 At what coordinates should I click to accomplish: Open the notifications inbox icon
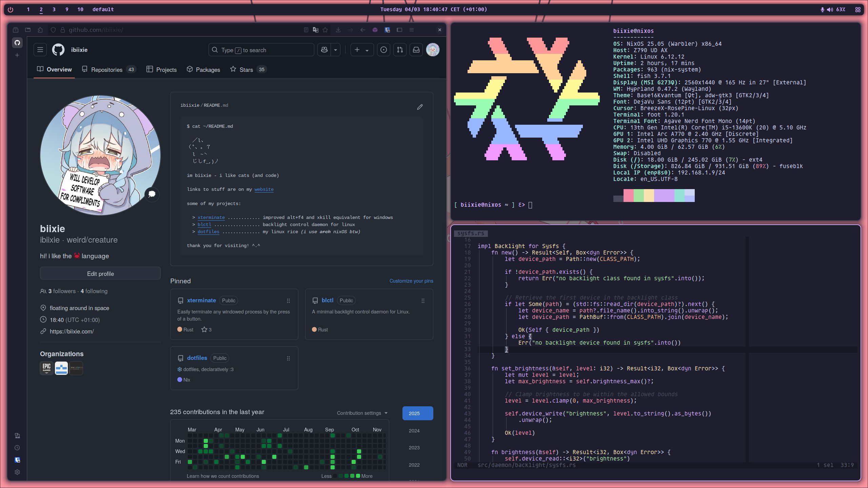pos(416,50)
